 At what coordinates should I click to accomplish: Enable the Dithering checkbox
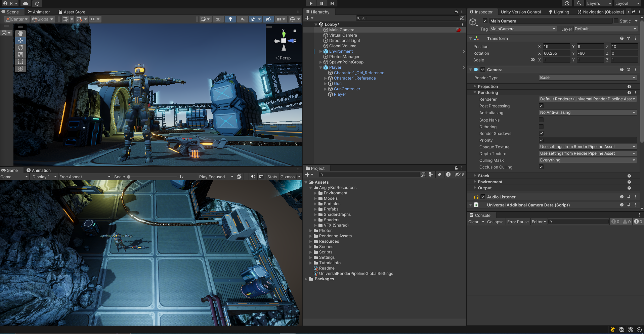point(541,127)
